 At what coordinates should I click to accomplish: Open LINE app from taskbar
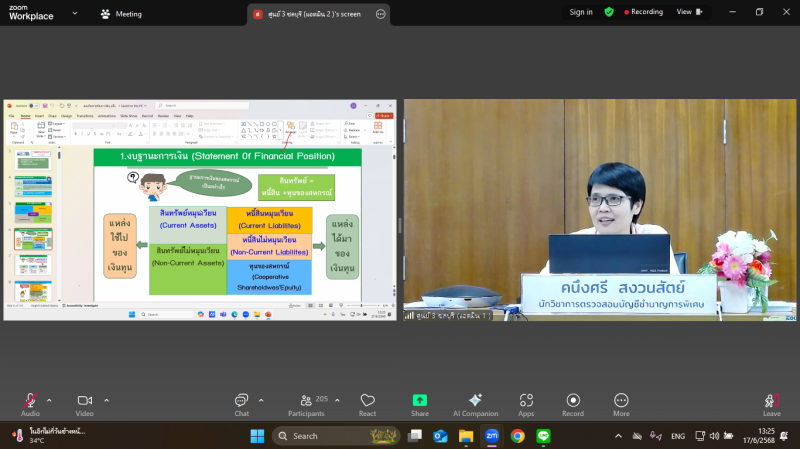(543, 436)
